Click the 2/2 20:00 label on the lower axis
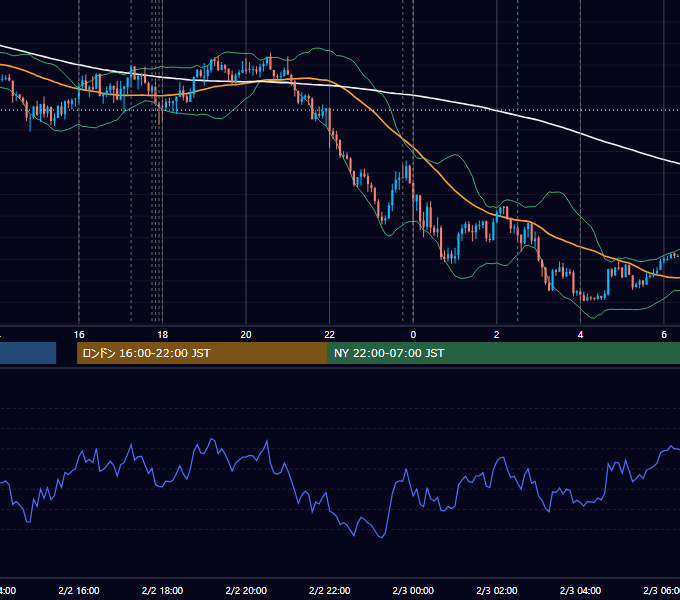Image resolution: width=680 pixels, height=600 pixels. click(246, 590)
